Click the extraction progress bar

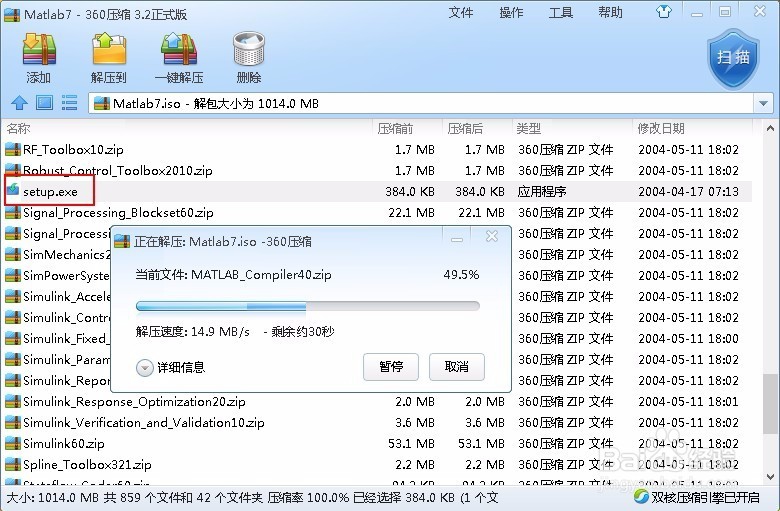pos(307,306)
